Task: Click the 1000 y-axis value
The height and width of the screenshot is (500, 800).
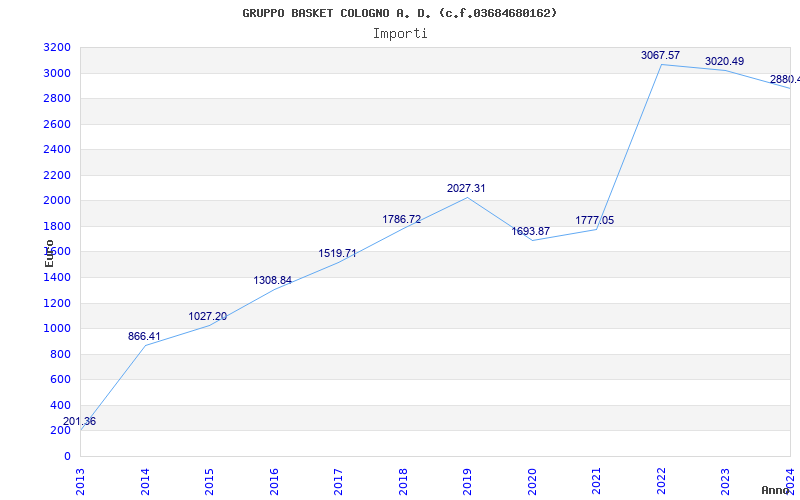Action: pyautogui.click(x=57, y=329)
